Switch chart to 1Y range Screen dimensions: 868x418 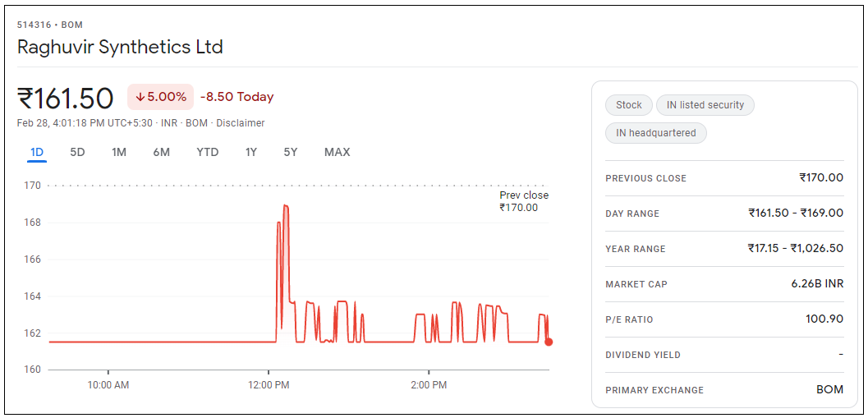(x=251, y=152)
